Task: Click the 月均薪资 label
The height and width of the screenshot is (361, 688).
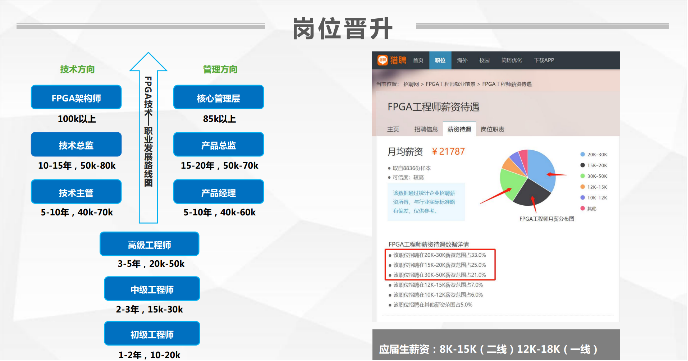Action: coord(405,152)
